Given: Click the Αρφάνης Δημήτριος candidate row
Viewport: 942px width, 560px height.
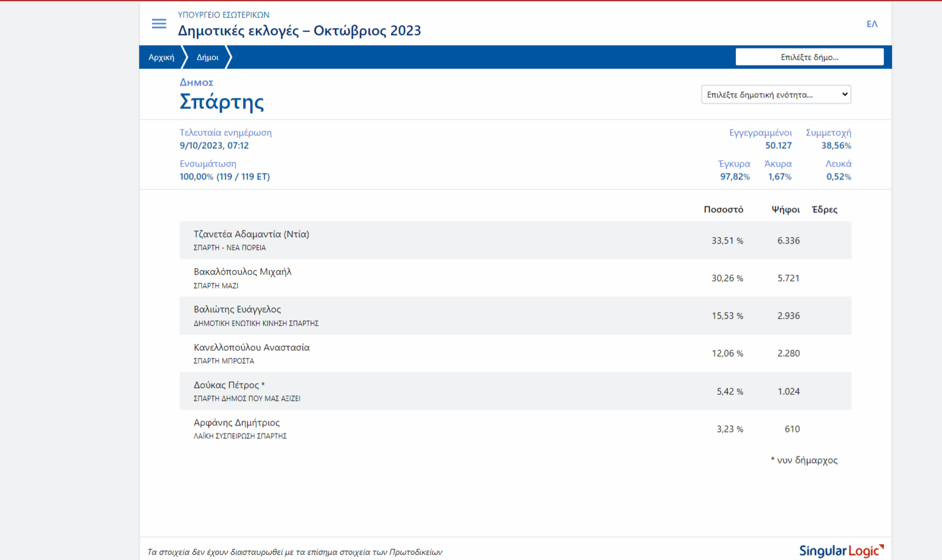Looking at the screenshot, I should point(515,429).
